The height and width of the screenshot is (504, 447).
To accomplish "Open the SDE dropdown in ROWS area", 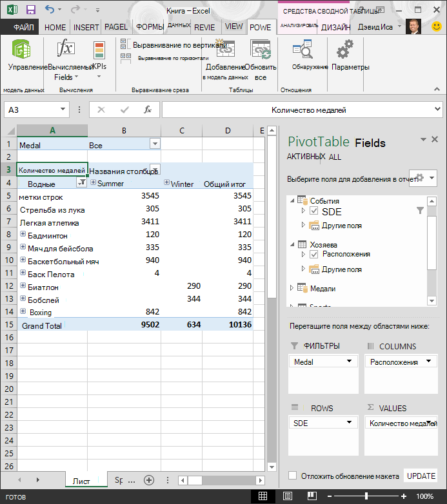I will click(x=349, y=422).
